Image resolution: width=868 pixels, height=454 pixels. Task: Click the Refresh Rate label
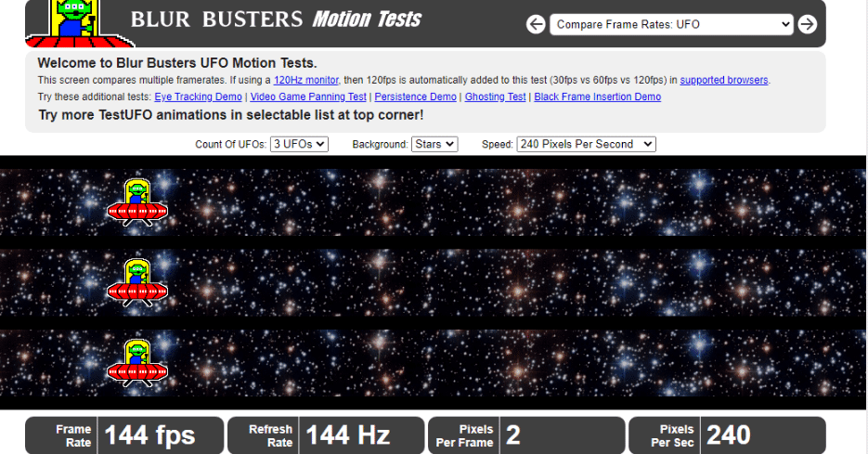[270, 435]
